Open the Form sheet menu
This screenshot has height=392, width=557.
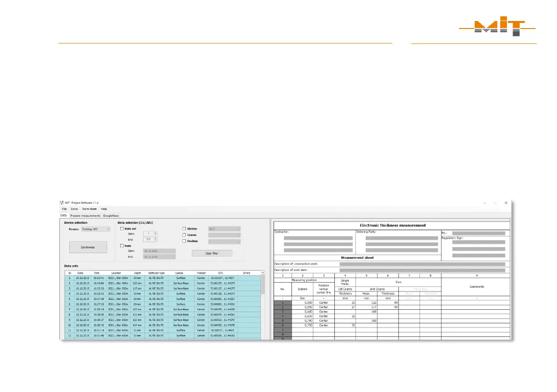89,209
